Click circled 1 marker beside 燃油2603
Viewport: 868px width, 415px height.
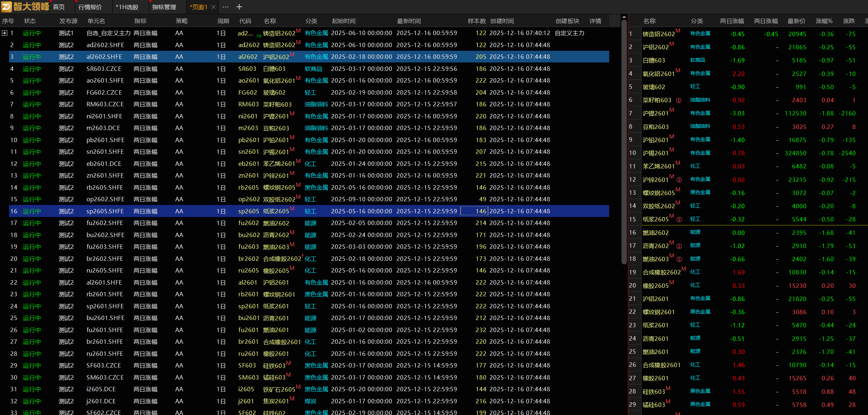tap(679, 259)
